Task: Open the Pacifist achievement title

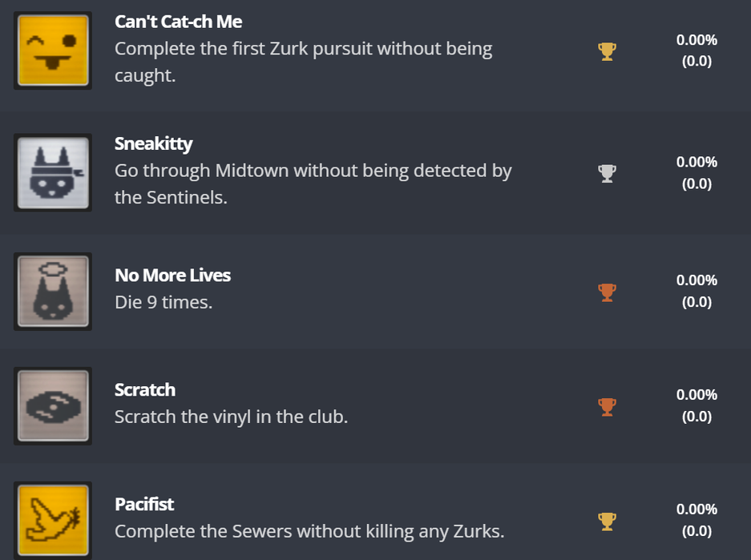Action: click(x=144, y=505)
